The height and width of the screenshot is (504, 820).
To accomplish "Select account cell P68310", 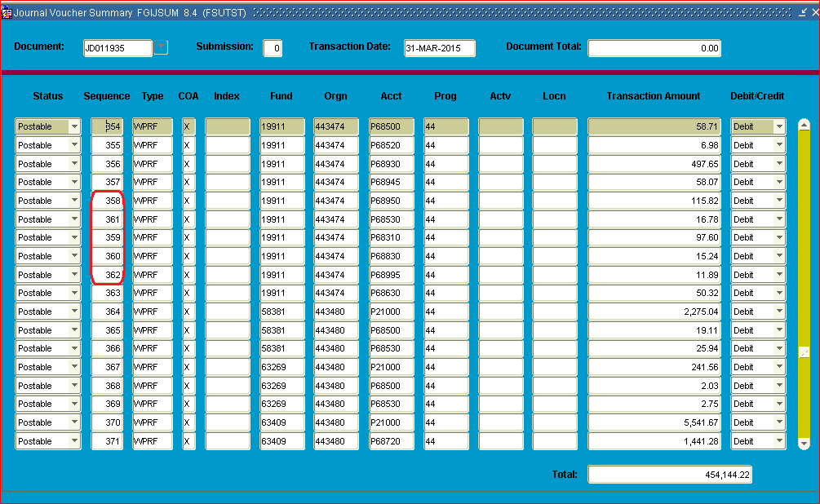I will (x=391, y=237).
